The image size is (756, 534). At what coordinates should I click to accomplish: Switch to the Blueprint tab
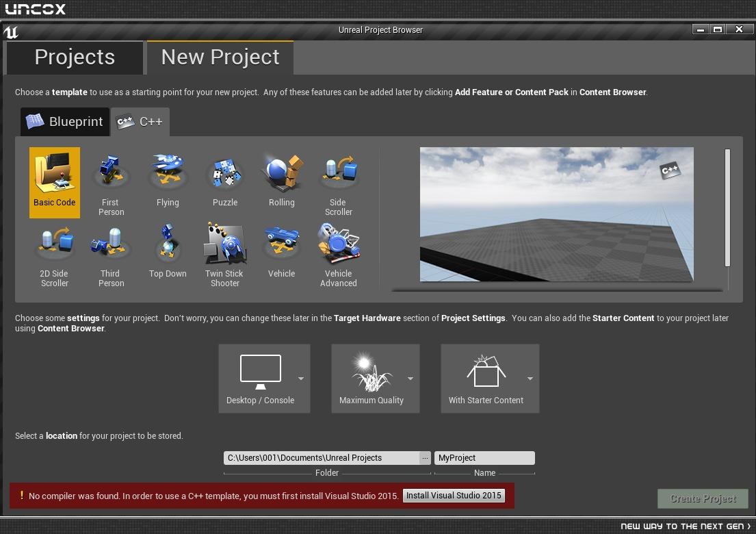point(65,122)
